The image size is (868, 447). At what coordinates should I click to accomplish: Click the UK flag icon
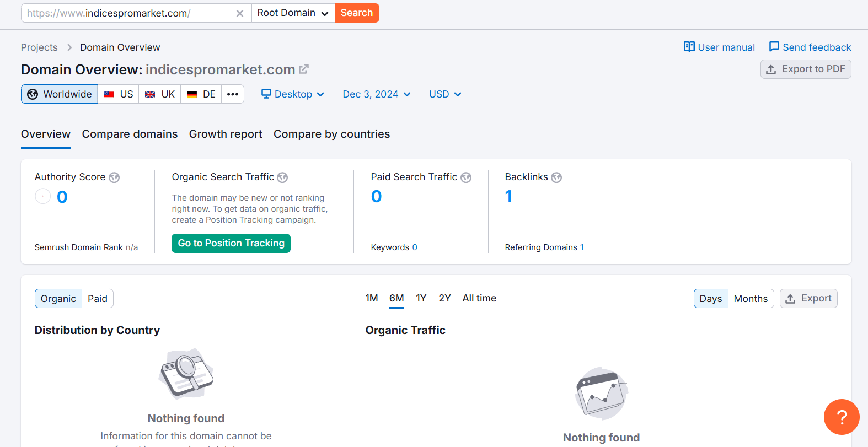tap(150, 94)
